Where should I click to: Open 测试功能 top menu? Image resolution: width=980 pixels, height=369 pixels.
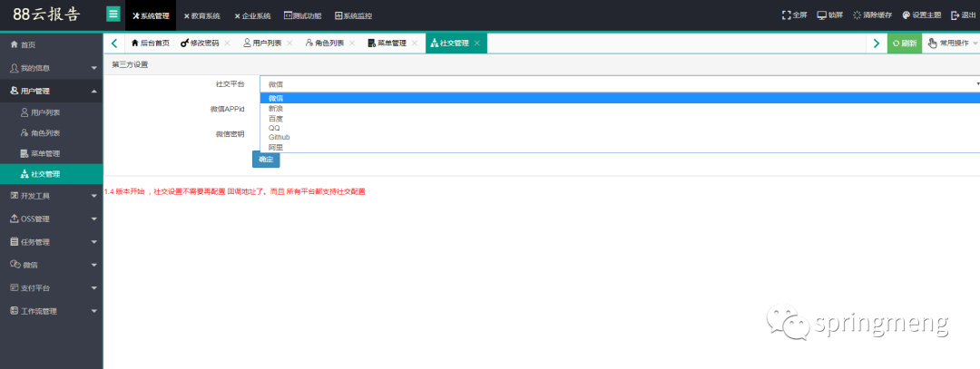[302, 15]
